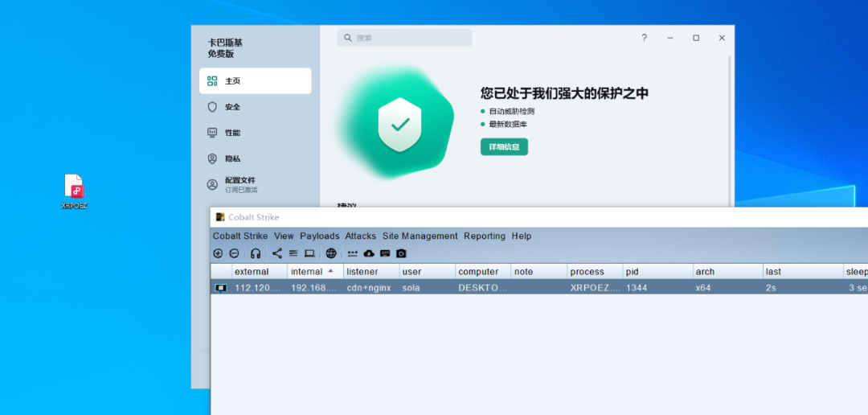Click the Kaspersky help question mark icon
This screenshot has width=868, height=415.
pos(645,38)
